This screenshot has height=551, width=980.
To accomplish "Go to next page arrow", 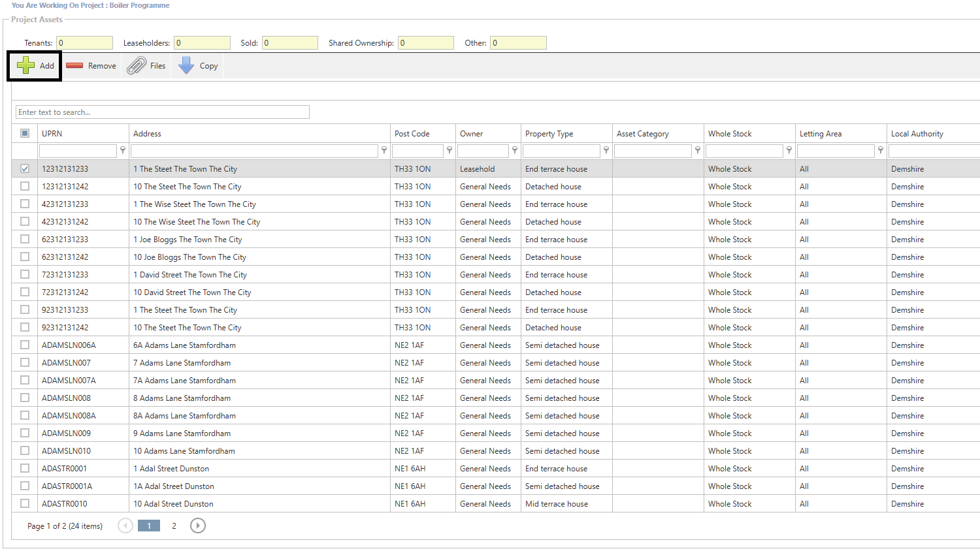I will pos(198,526).
